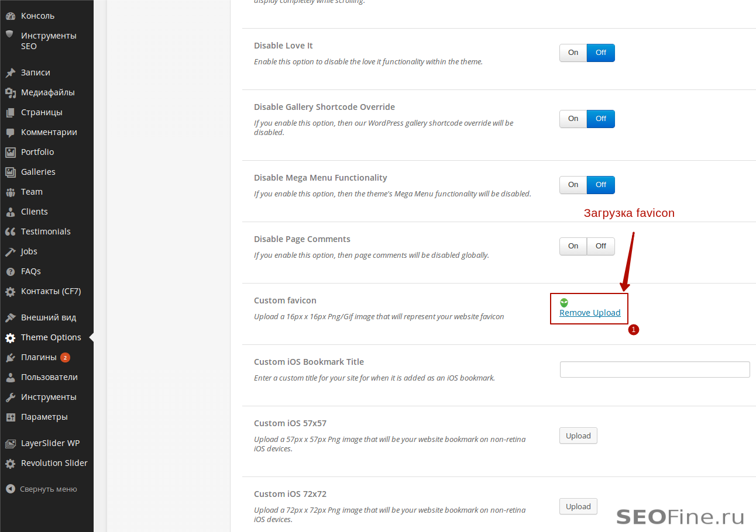
Task: Click the Консоль dashboard icon
Action: point(11,16)
